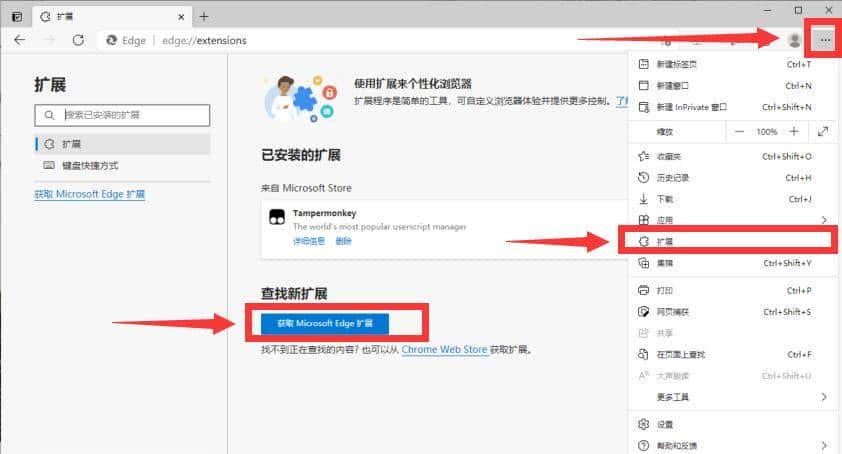The height and width of the screenshot is (454, 842).
Task: Click the 收藏夹 star icon in menu
Action: [x=643, y=156]
